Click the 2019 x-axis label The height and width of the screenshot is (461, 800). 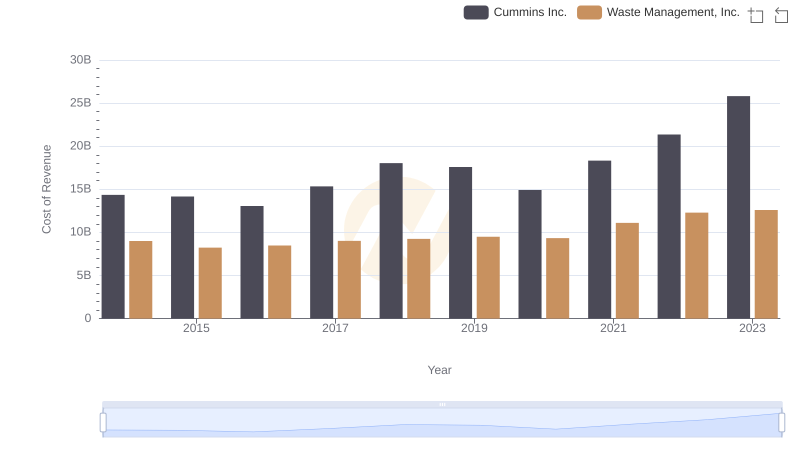[x=474, y=328]
